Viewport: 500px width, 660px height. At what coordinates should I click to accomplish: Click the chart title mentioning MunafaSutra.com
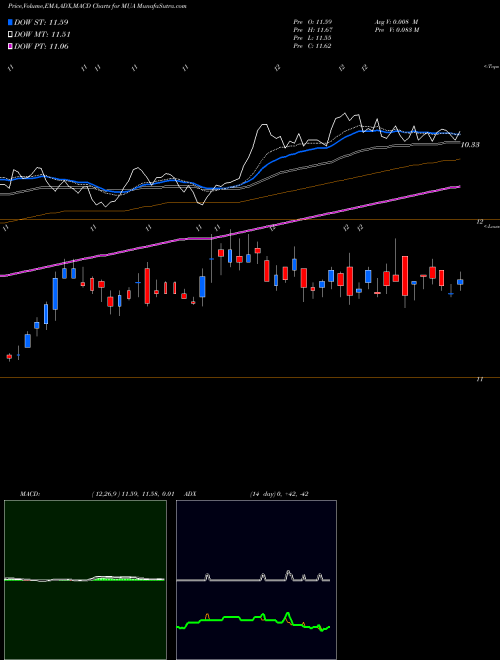point(97,6)
